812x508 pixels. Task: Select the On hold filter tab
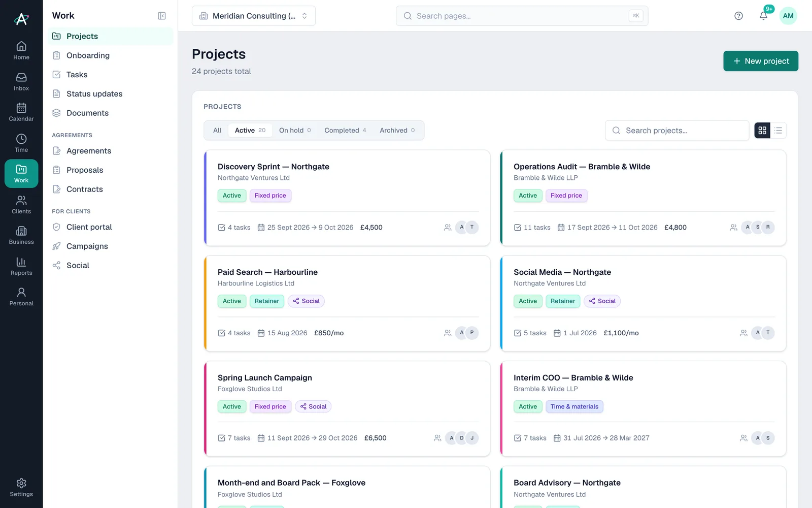click(295, 131)
